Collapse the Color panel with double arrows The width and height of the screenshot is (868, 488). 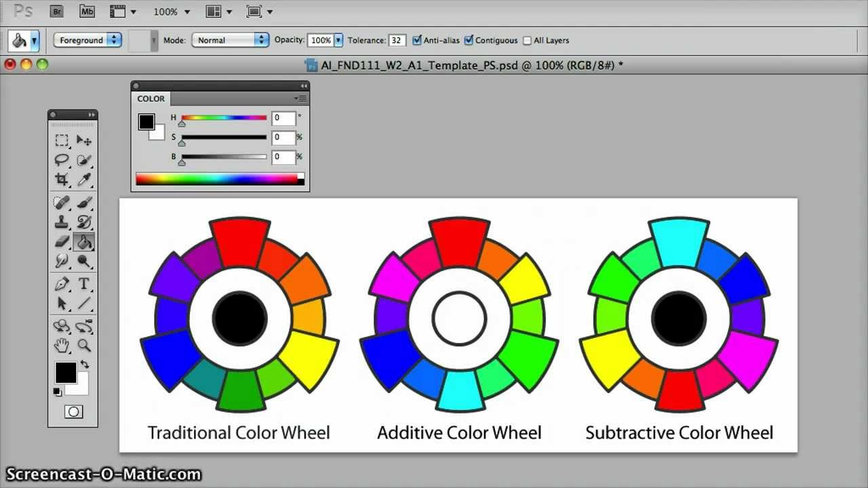click(303, 86)
